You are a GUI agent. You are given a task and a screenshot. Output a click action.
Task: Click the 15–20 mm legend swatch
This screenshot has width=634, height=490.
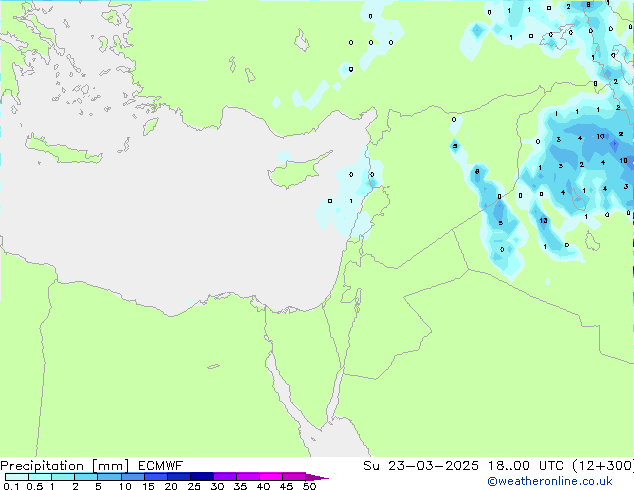coord(155,477)
